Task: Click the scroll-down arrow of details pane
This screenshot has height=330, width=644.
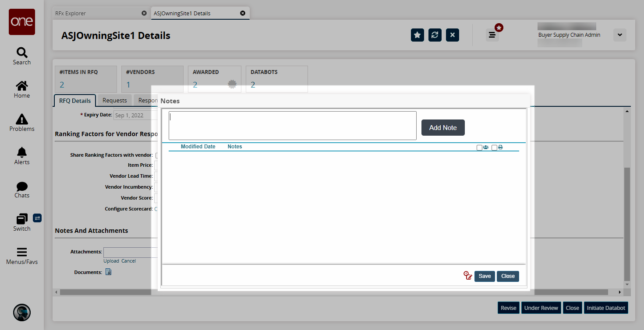Action: tap(627, 284)
